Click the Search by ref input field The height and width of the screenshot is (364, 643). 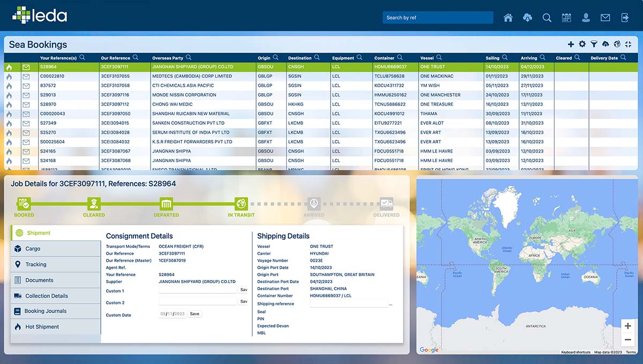[x=438, y=17]
